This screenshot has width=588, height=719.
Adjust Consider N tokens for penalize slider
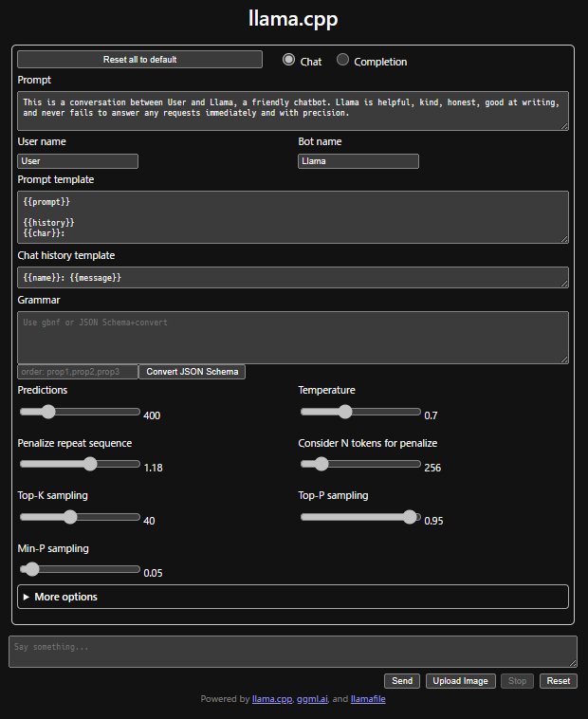(x=360, y=464)
